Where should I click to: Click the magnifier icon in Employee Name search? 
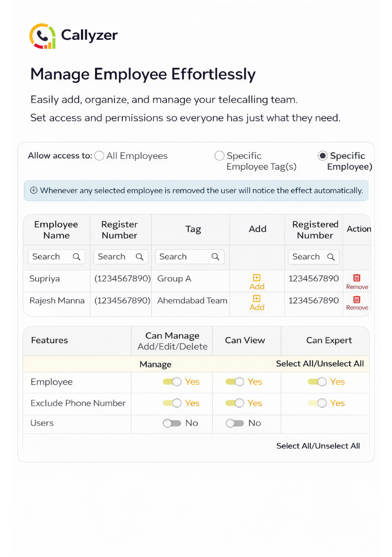76,257
